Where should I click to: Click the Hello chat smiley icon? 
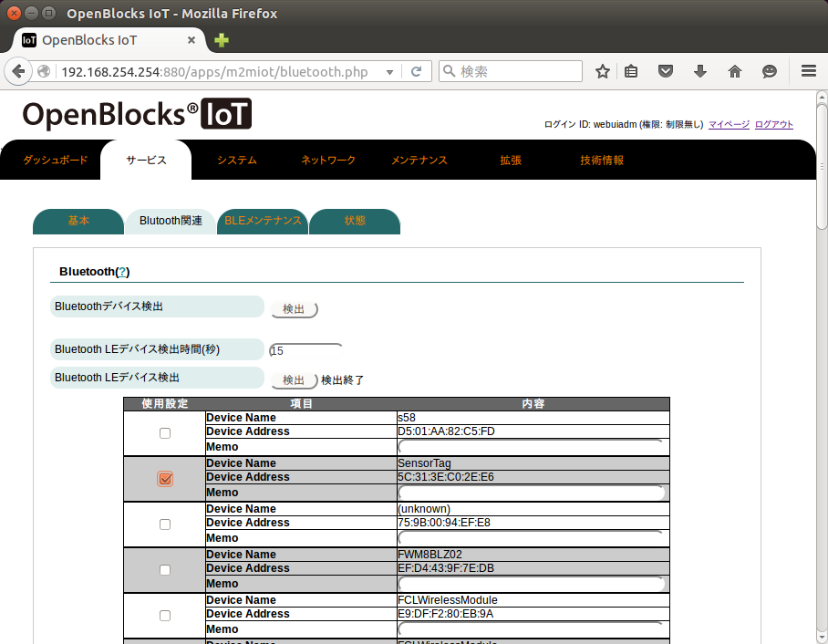click(x=770, y=71)
